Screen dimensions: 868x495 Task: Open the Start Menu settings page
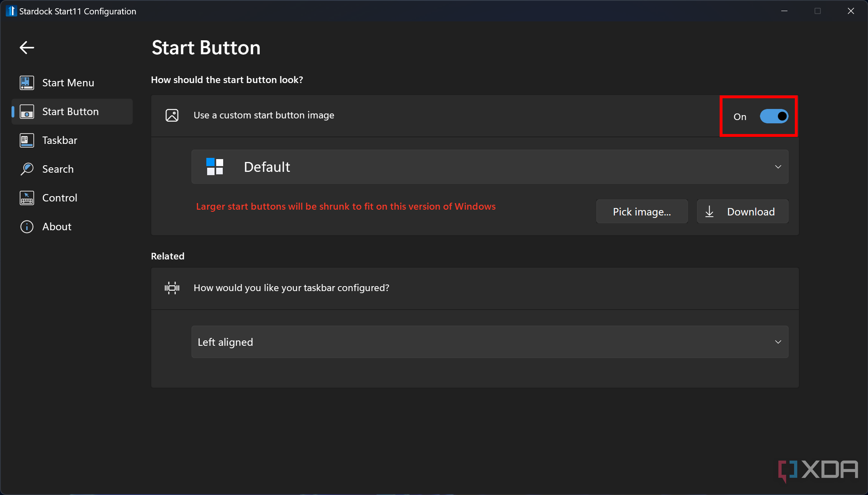[x=72, y=83]
